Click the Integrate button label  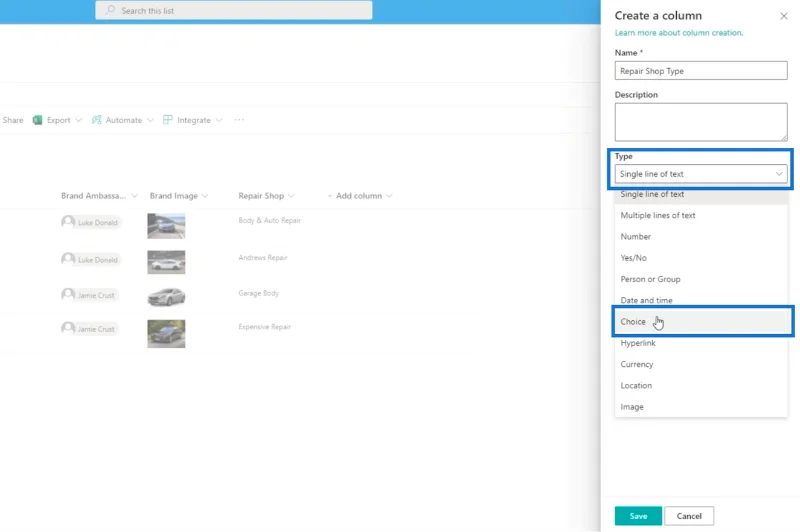pos(194,120)
